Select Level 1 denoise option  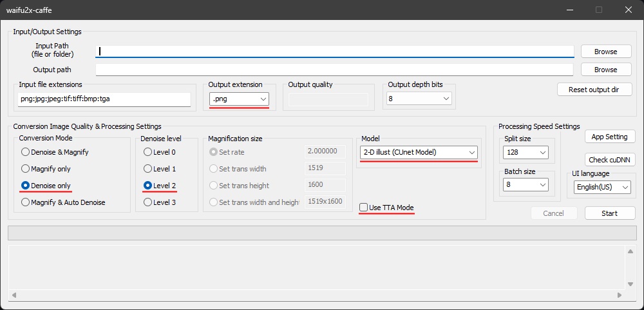pyautogui.click(x=148, y=169)
